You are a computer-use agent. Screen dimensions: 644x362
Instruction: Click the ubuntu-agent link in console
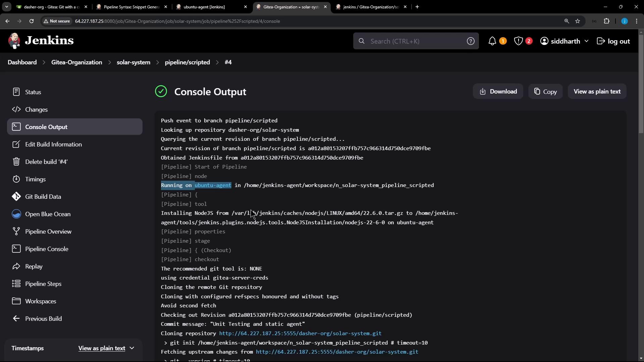(213, 185)
